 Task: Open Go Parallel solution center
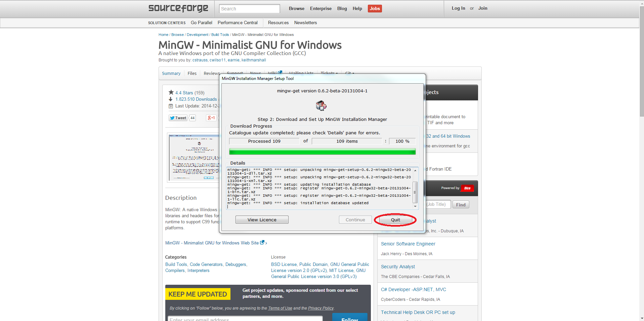click(202, 22)
